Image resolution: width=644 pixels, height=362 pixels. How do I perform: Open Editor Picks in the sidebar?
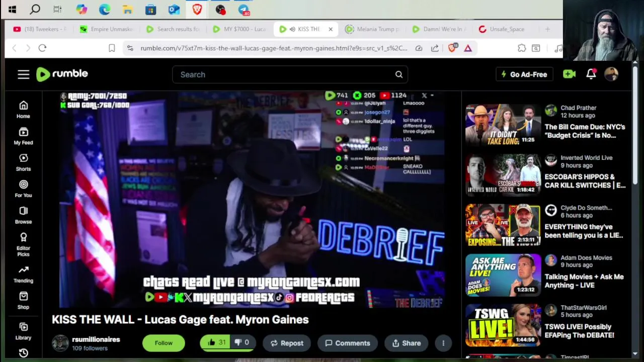(23, 244)
